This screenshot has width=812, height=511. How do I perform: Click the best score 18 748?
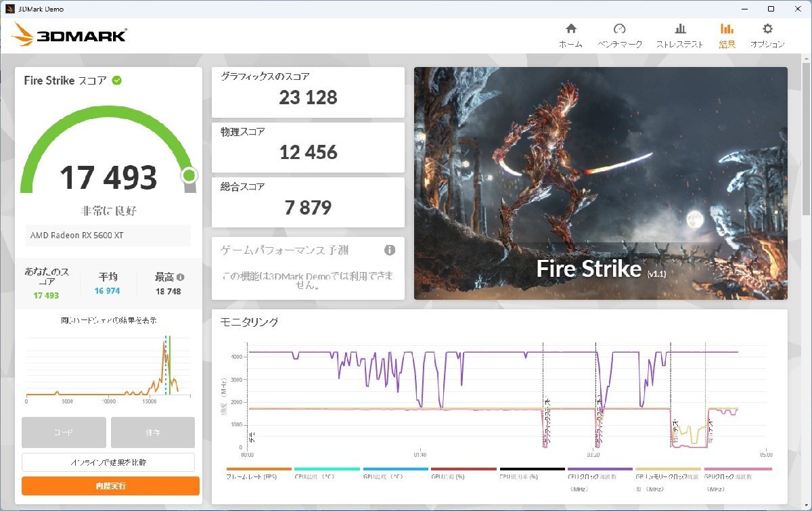(x=169, y=292)
